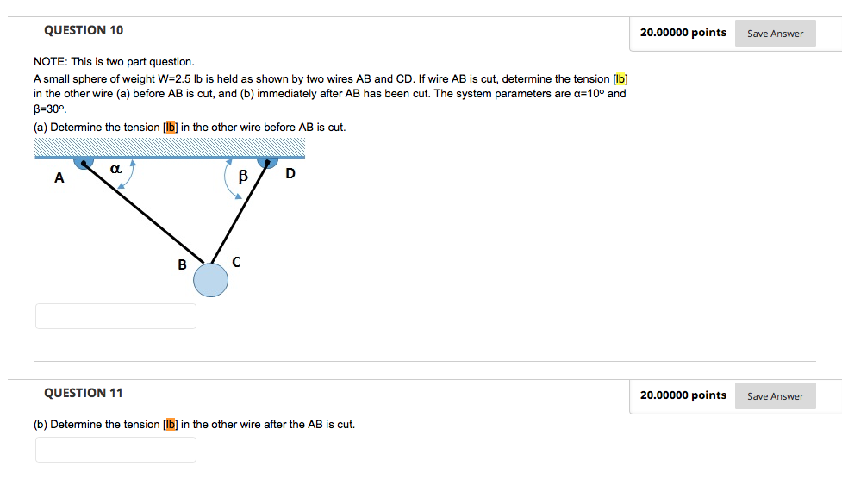Click the sphere in the wire diagram

[210, 280]
